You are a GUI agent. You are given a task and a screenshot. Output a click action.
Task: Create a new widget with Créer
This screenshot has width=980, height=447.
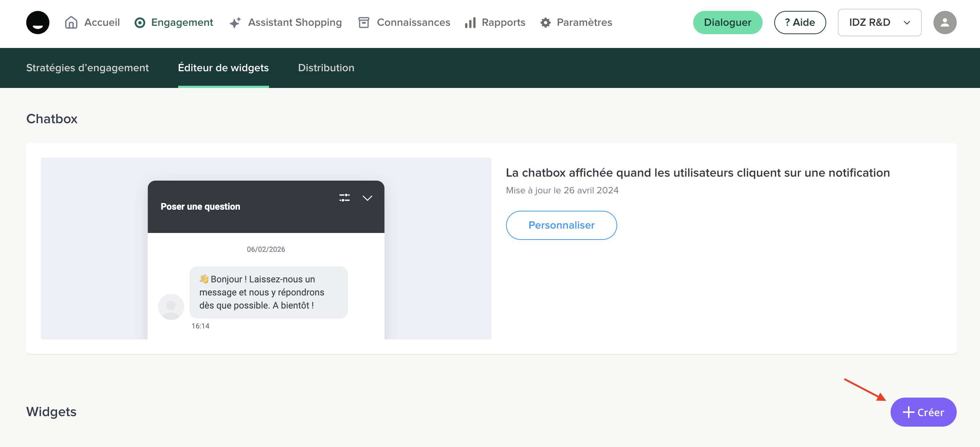coord(923,412)
